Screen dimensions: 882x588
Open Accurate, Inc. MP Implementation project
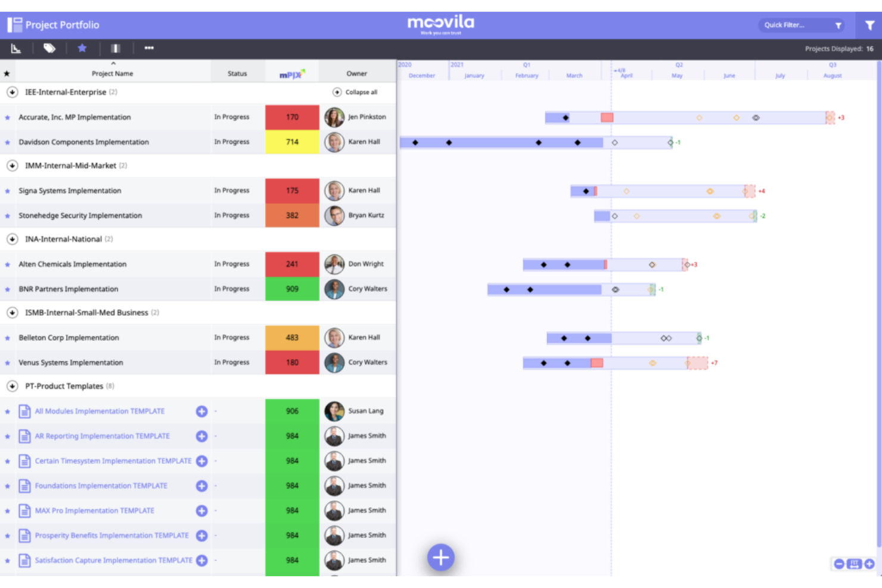(74, 117)
